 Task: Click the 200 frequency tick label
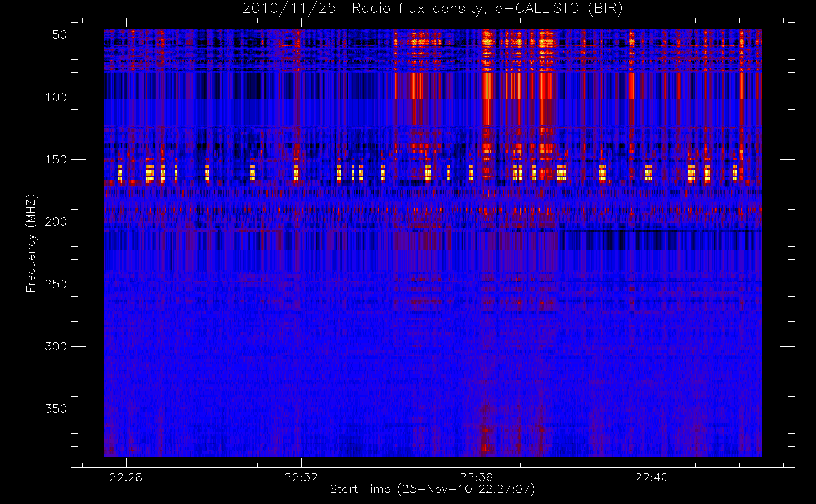(x=56, y=222)
